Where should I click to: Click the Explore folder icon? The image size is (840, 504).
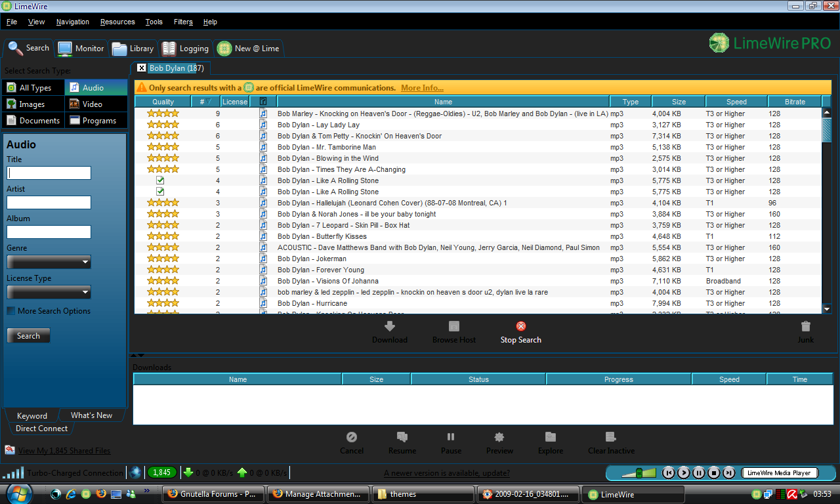point(551,437)
